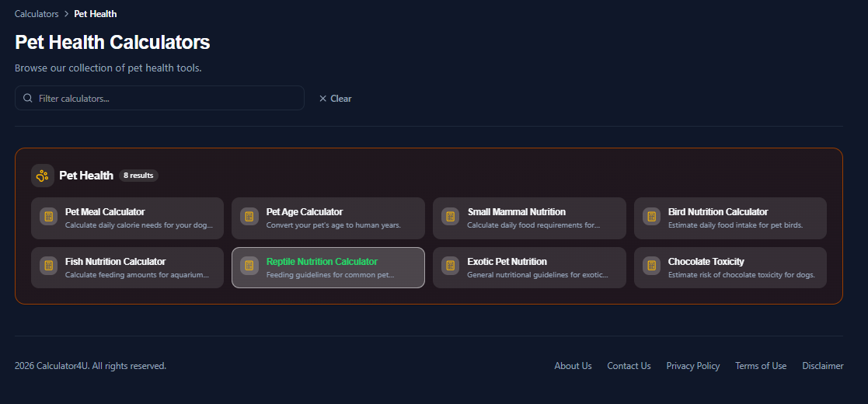The width and height of the screenshot is (868, 404).
Task: Open the Disclaimer footer link
Action: pyautogui.click(x=823, y=366)
